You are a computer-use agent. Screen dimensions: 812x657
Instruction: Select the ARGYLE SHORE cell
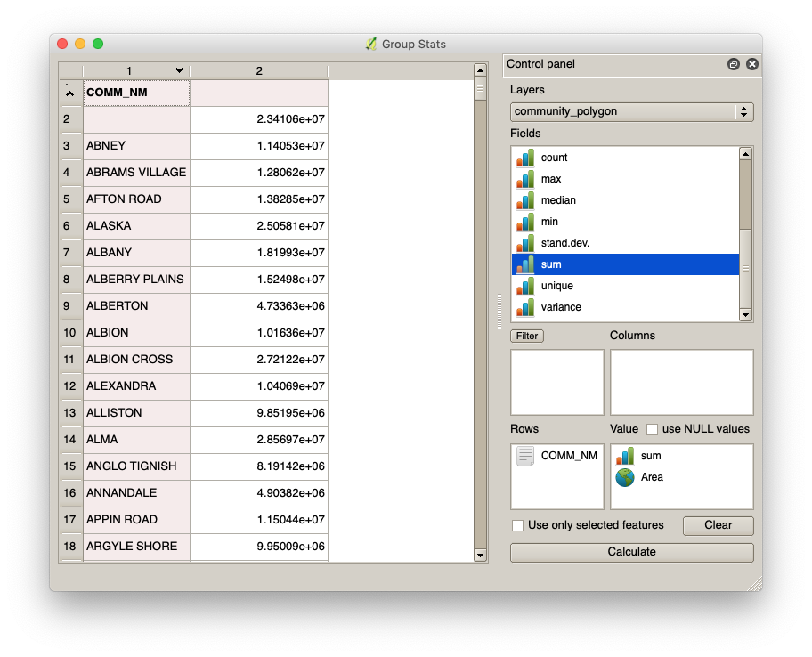click(137, 547)
